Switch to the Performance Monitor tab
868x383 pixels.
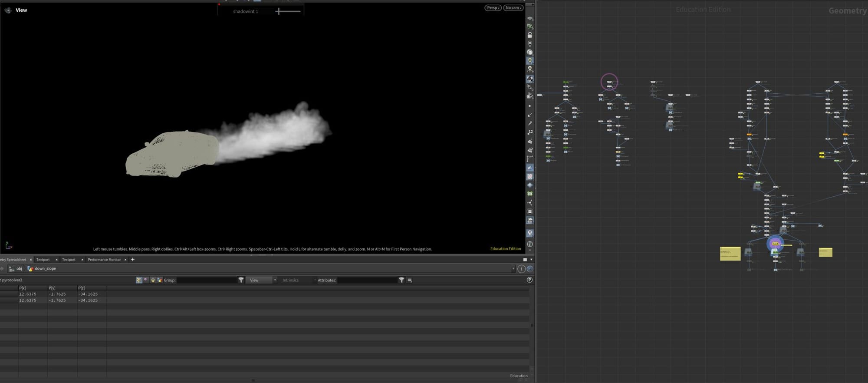click(x=104, y=260)
